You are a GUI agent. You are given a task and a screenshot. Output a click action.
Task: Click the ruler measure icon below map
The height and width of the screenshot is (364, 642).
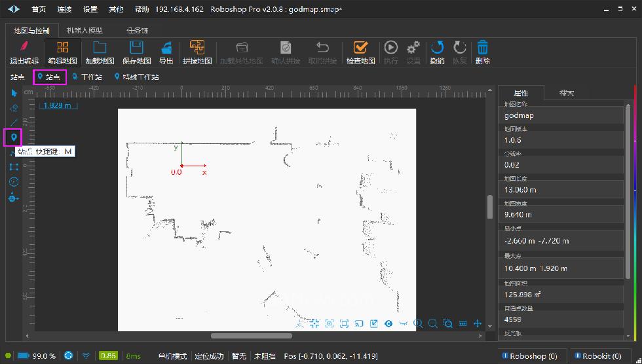[463, 323]
